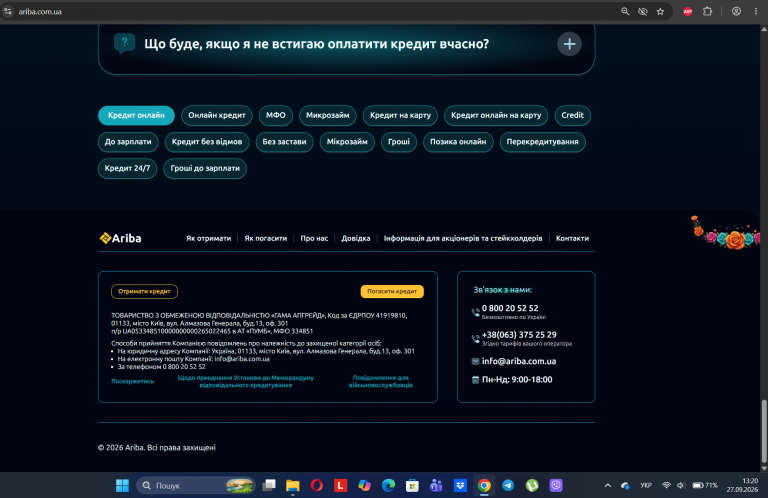
Task: Go to Контакти page
Action: click(x=572, y=238)
